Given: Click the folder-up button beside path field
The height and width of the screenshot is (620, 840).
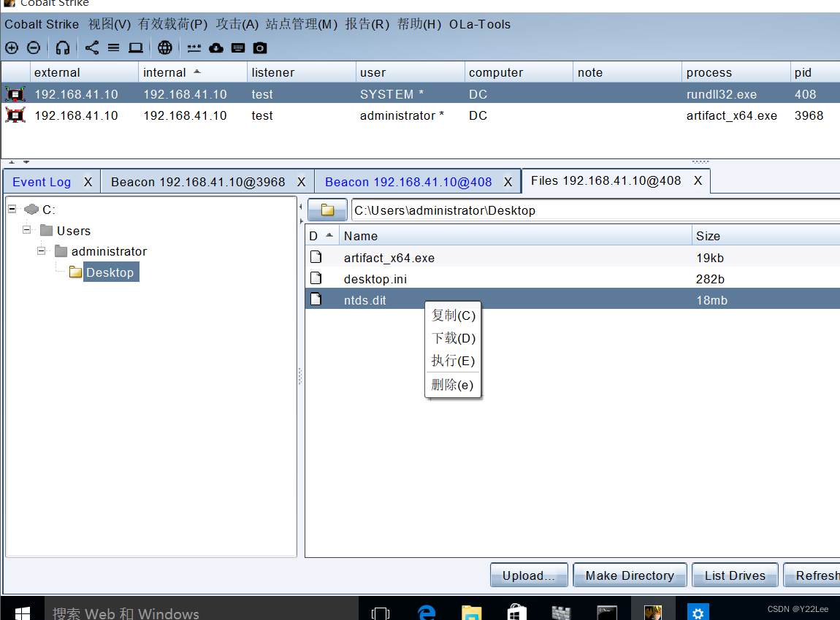Looking at the screenshot, I should 327,210.
